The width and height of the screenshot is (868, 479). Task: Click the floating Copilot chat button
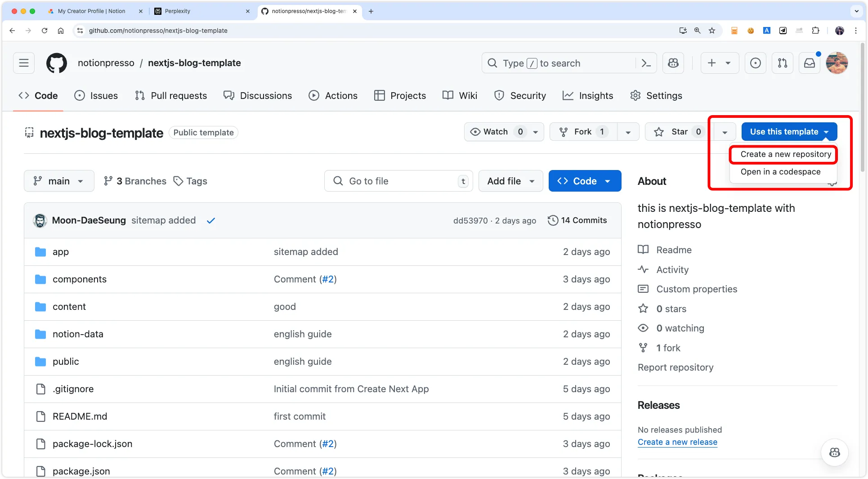point(834,452)
